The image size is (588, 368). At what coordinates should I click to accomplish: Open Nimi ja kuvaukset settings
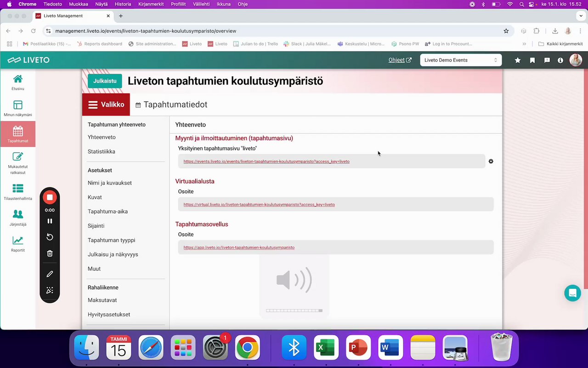110,183
